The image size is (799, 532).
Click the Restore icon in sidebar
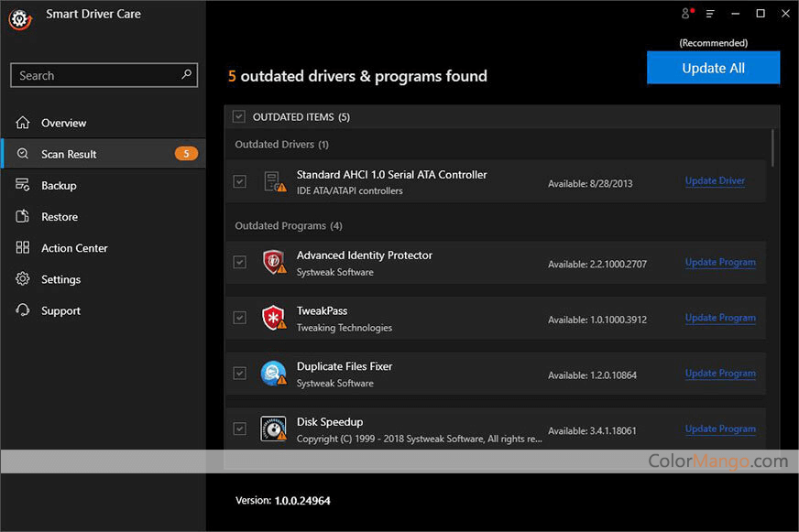click(22, 216)
